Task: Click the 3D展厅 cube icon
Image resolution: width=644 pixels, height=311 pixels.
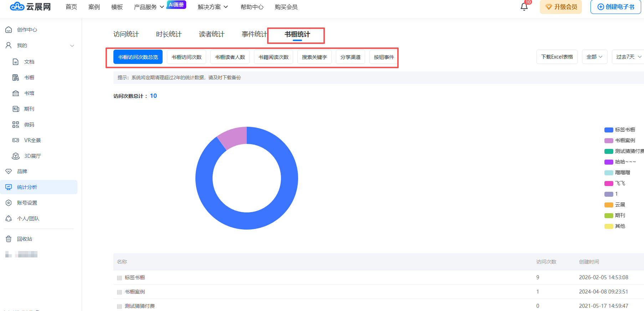Action: [16, 156]
